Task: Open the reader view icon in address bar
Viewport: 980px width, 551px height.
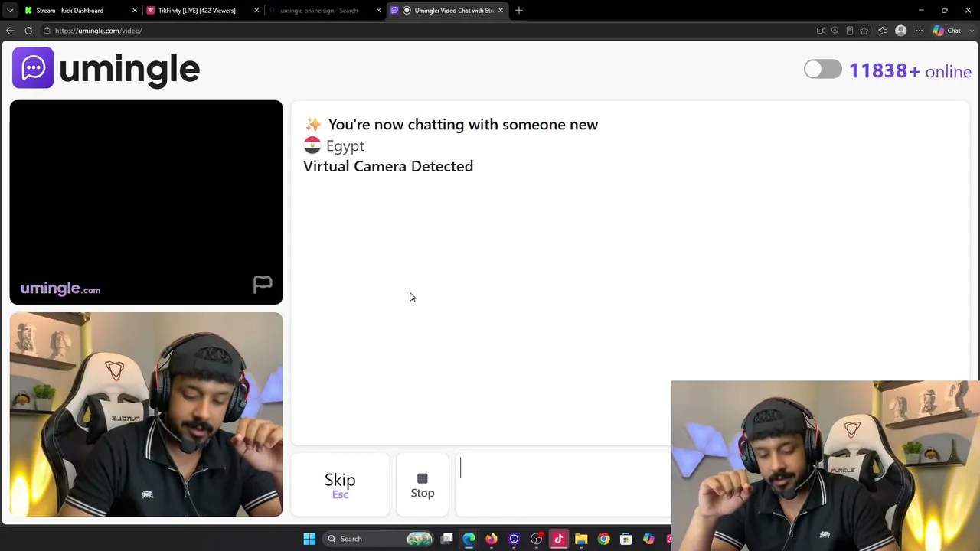Action: coord(850,31)
